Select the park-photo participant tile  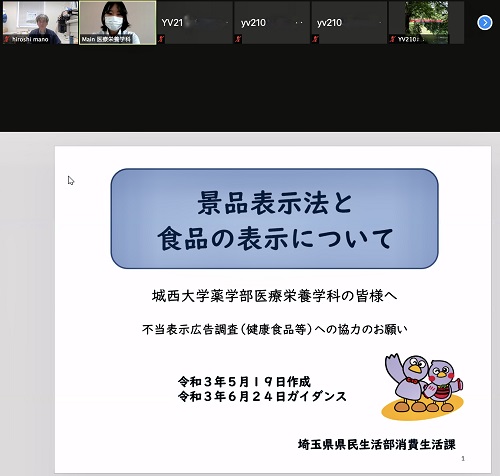tap(426, 23)
